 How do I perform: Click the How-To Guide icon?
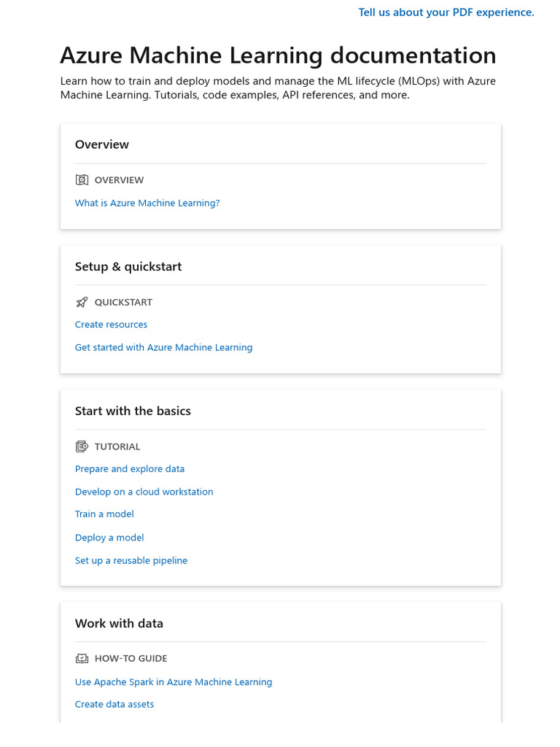tap(82, 658)
